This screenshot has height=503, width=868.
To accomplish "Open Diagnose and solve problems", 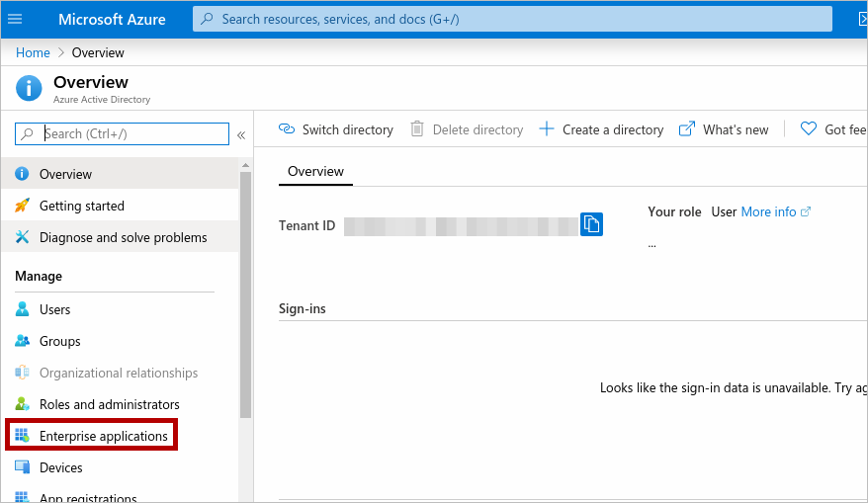I will [123, 237].
